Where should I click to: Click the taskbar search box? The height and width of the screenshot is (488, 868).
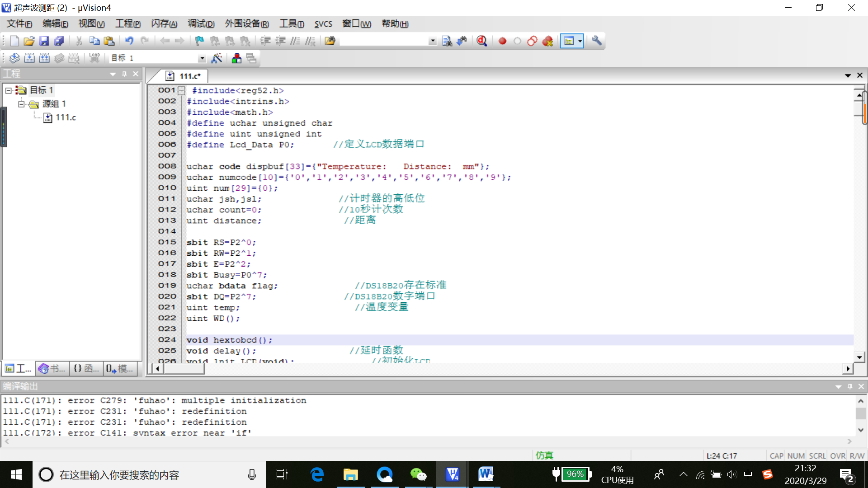tap(149, 475)
